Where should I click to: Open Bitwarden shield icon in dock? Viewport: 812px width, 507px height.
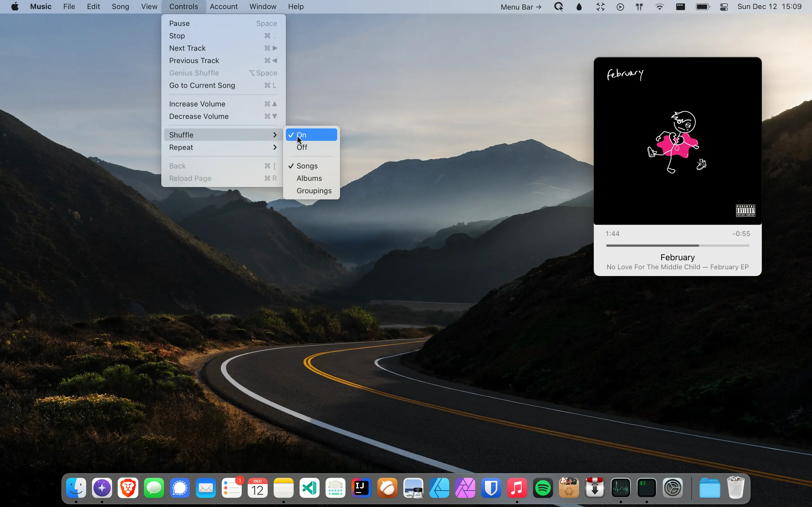click(491, 488)
